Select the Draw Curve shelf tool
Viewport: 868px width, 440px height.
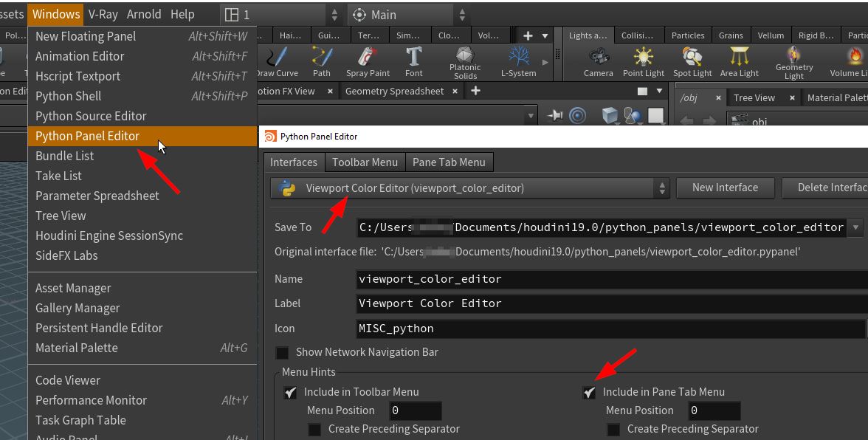pyautogui.click(x=277, y=61)
